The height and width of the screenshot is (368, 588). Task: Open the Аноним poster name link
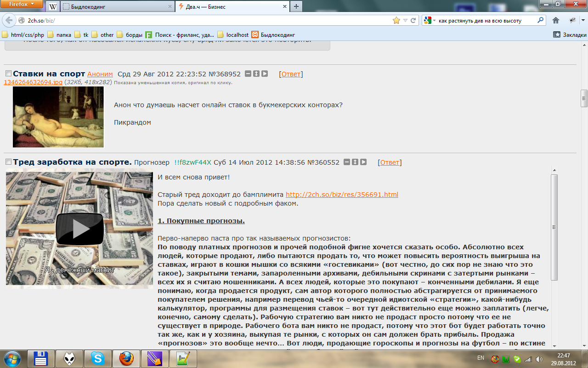tap(100, 74)
